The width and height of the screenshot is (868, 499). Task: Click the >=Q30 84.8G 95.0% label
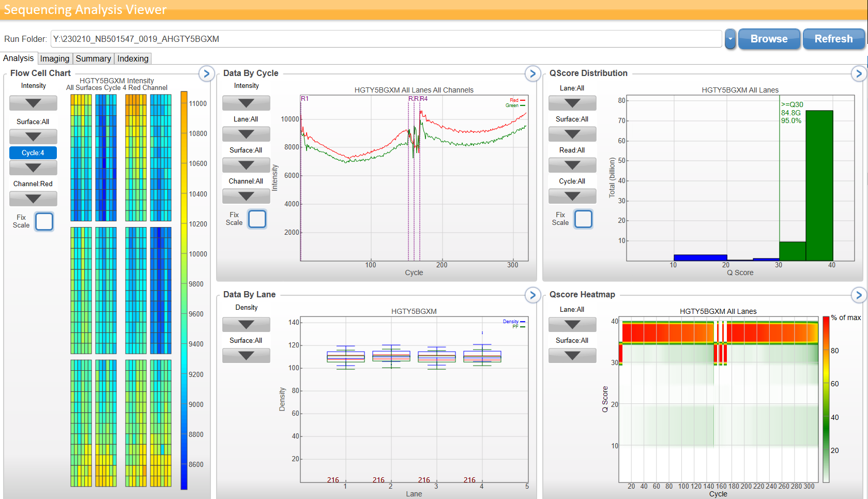[x=792, y=113]
